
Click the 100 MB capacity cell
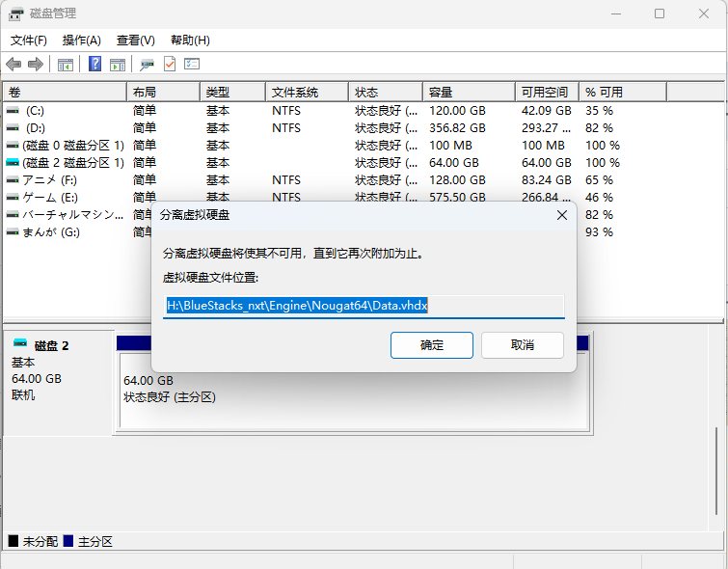click(x=450, y=146)
